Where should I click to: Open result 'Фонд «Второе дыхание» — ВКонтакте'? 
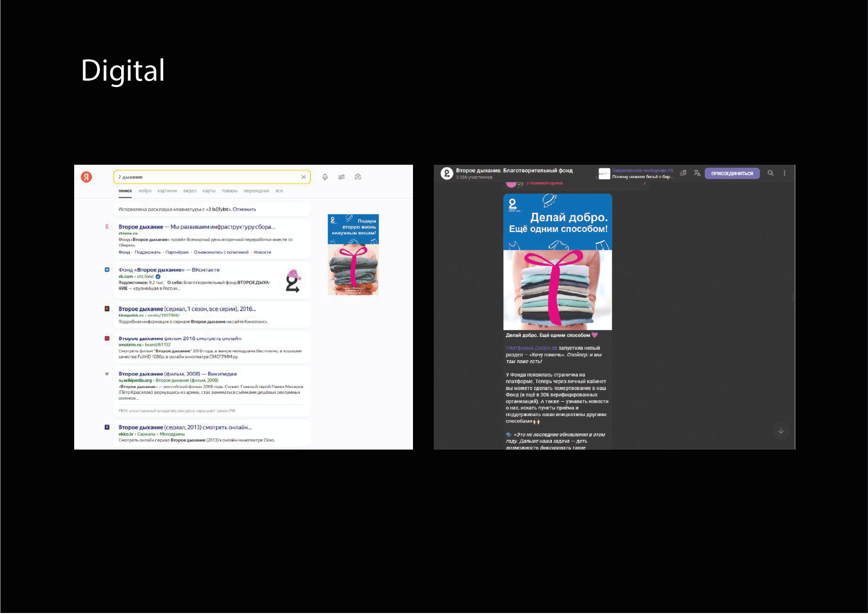coord(169,270)
